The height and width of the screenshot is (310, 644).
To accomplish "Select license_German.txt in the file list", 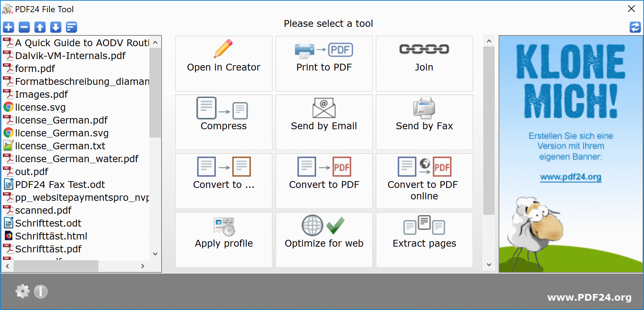I will [60, 146].
